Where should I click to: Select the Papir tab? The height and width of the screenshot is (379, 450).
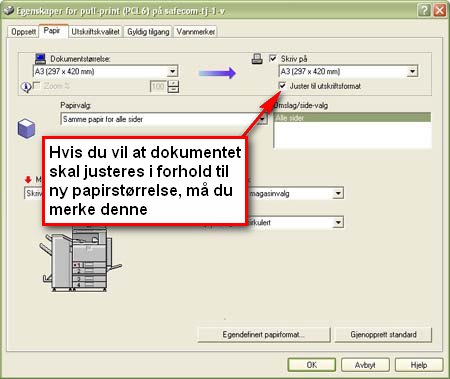click(52, 31)
